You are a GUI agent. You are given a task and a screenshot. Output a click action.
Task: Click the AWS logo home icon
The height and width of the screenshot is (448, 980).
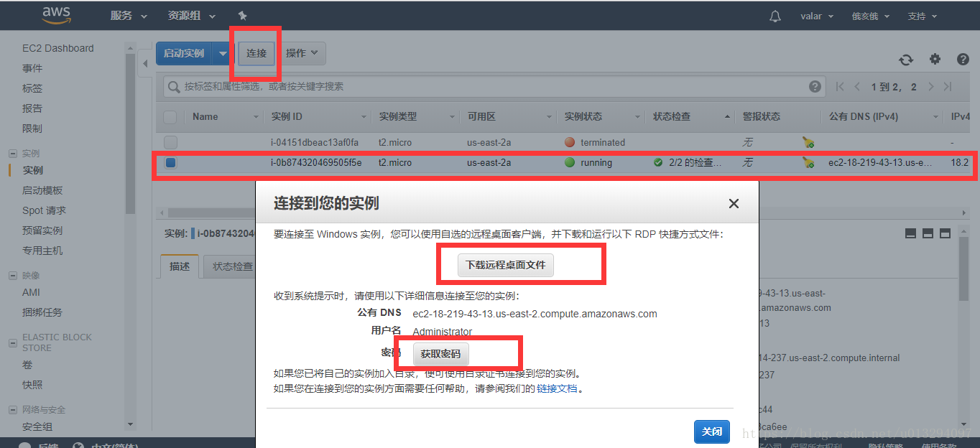[56, 15]
